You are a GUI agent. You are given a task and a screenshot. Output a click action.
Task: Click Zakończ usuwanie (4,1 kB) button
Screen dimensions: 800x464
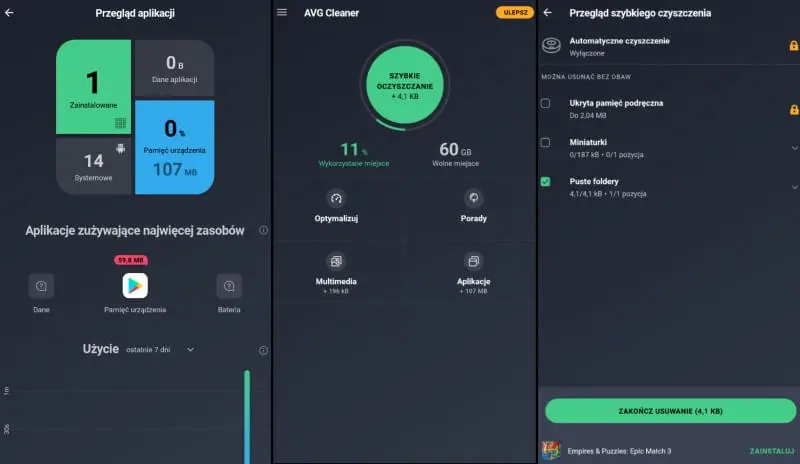point(670,411)
